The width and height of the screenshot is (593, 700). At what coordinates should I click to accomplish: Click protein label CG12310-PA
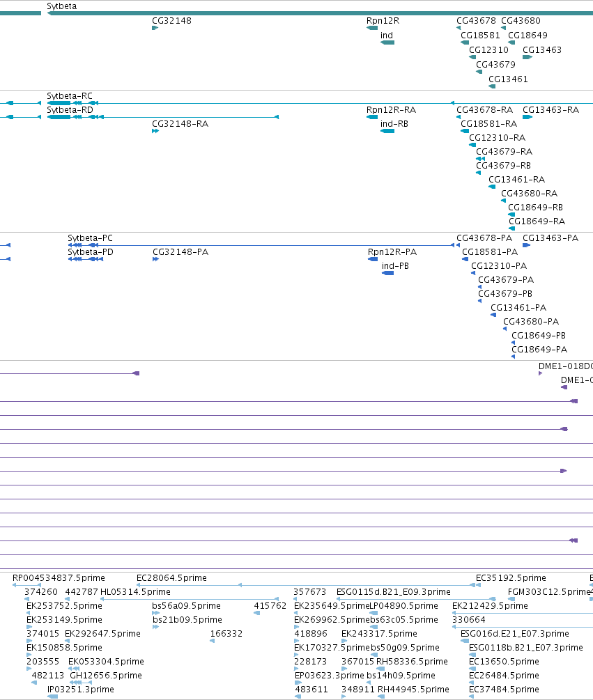(499, 265)
